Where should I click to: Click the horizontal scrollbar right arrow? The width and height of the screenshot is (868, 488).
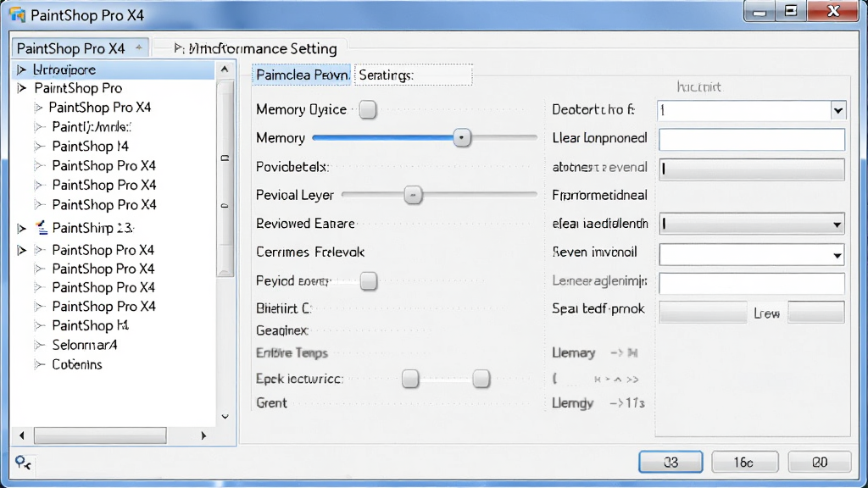click(x=203, y=436)
